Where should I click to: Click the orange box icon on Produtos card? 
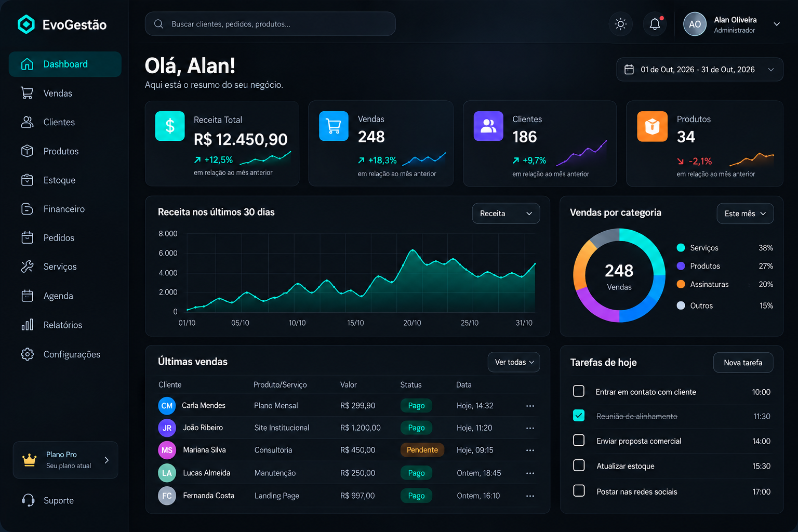(652, 126)
